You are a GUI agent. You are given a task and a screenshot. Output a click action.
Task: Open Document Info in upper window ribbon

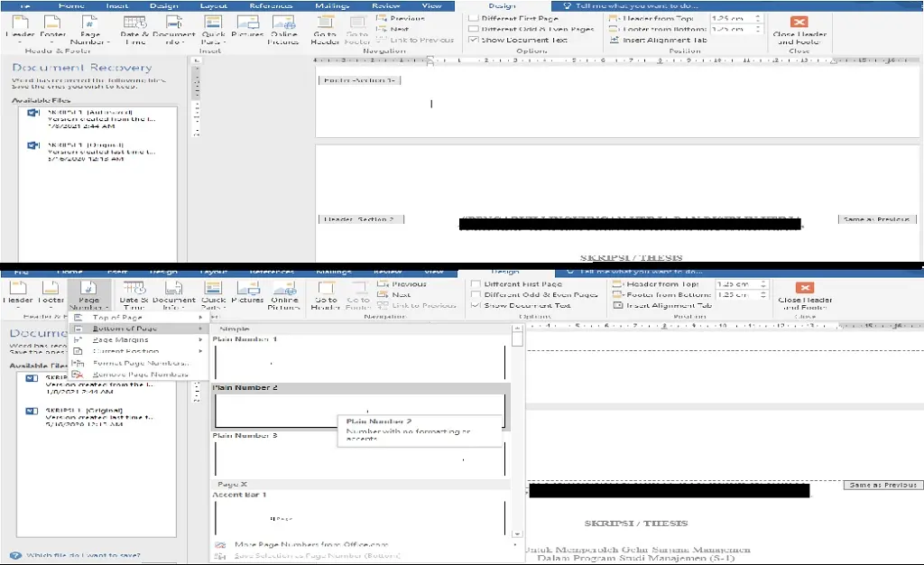[174, 30]
